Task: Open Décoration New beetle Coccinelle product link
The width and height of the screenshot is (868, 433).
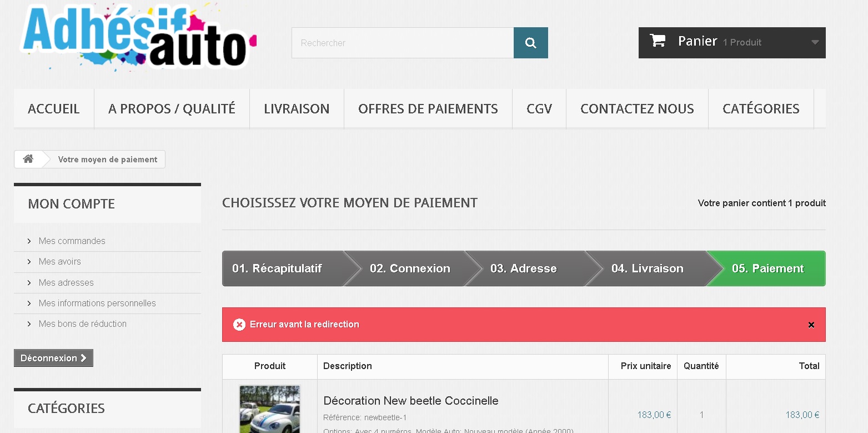Action: pos(410,401)
